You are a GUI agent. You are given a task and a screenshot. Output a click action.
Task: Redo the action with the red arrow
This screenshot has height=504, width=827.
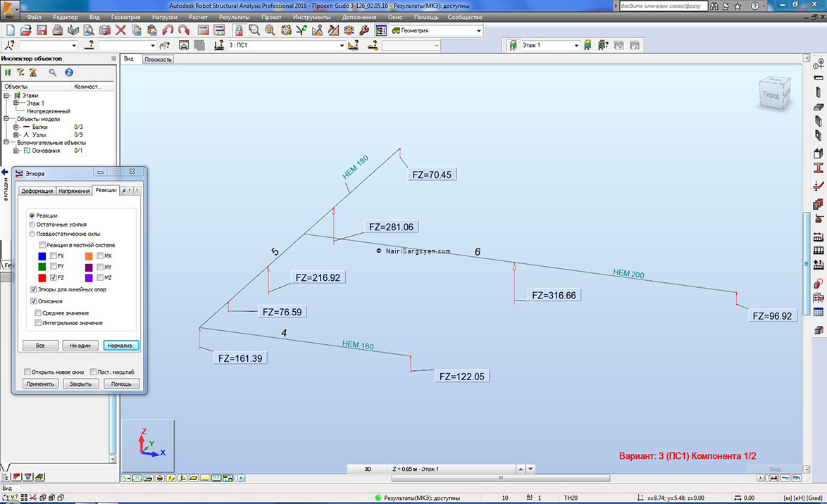pos(184,30)
